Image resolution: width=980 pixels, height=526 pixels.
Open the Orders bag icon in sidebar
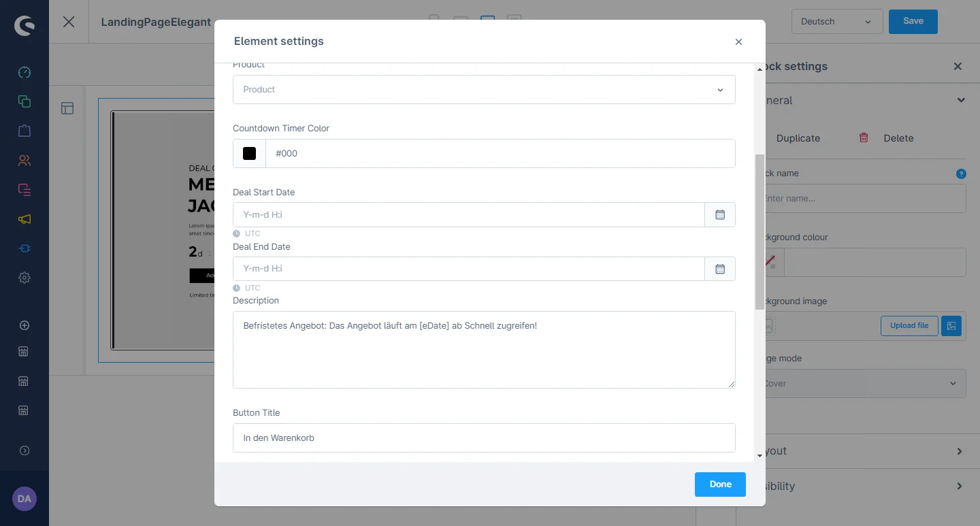point(24,131)
